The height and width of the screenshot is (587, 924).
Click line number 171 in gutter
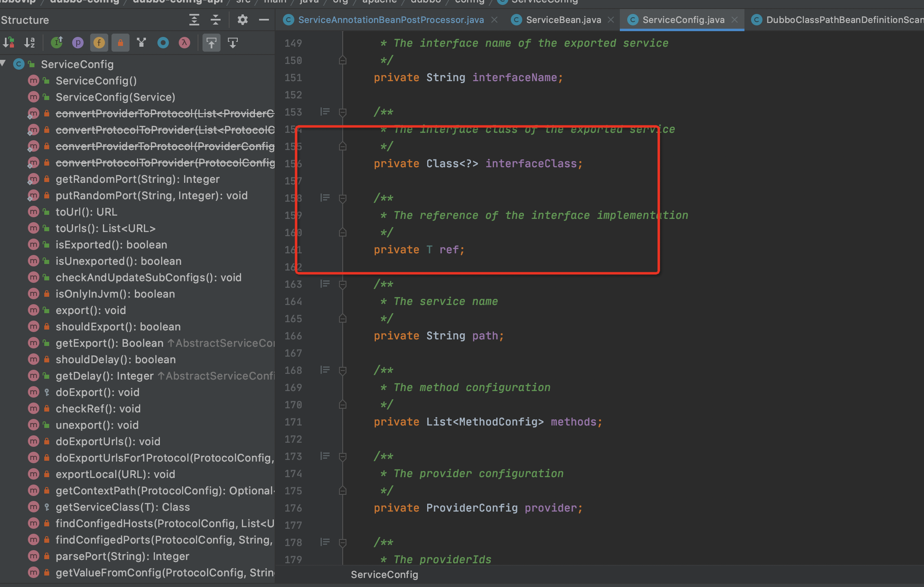pyautogui.click(x=293, y=422)
